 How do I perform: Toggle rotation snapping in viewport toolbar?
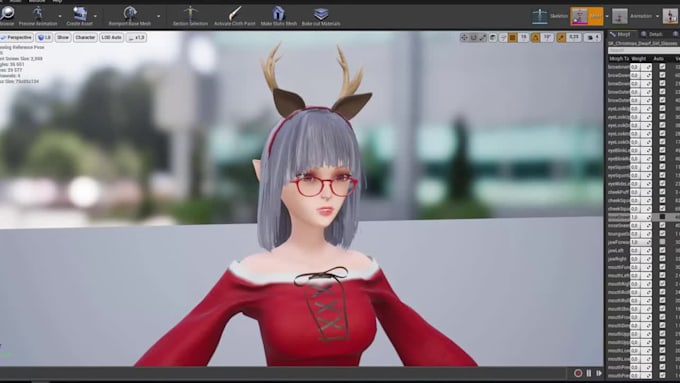536,38
